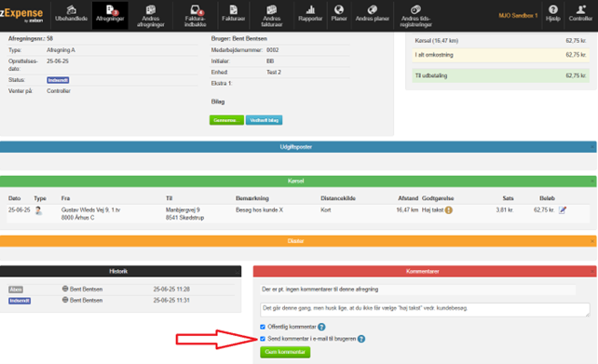Open Ubehandlede from the top navigation
The width and height of the screenshot is (598, 364).
click(71, 14)
